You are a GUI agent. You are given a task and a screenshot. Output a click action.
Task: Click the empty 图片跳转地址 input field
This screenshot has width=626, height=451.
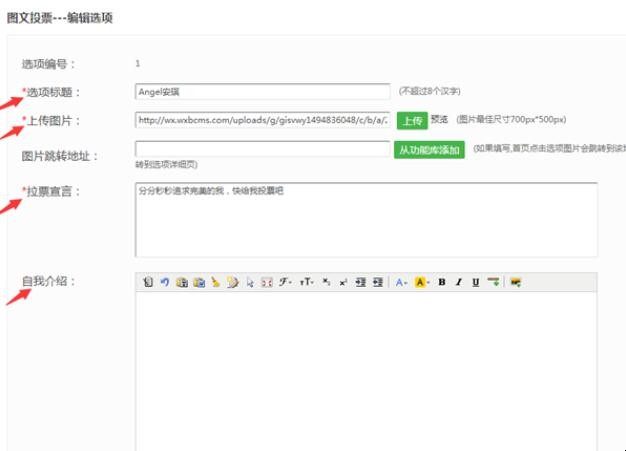click(x=262, y=149)
